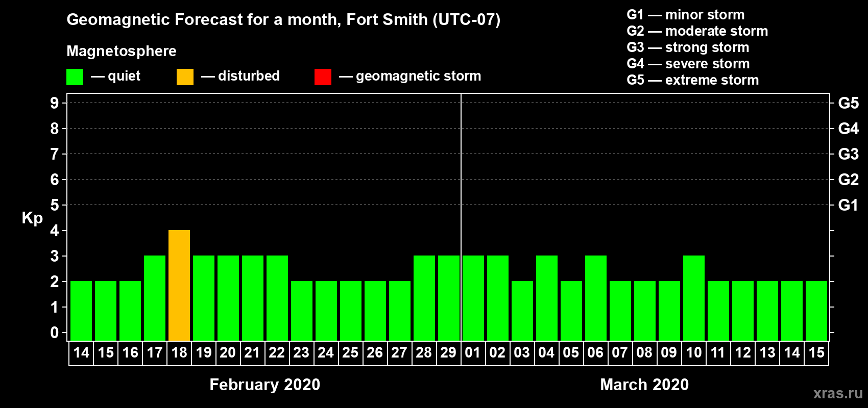The width and height of the screenshot is (868, 408).
Task: Click the 'G3 — strong storm' legend line
Action: click(x=688, y=47)
